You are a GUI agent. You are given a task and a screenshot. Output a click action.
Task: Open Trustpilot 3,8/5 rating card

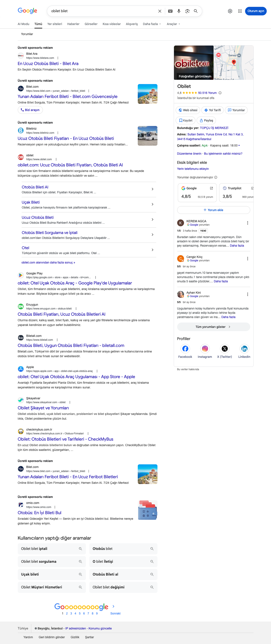pos(236,192)
